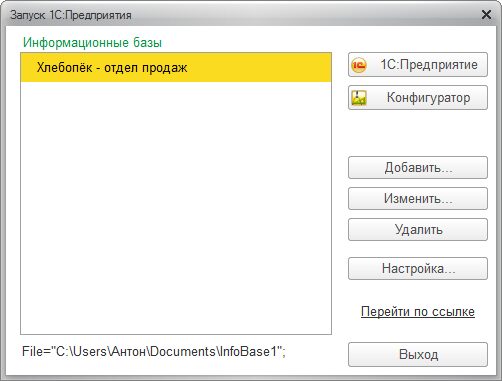502x381 pixels.
Task: Add a new infobase with Добавить...
Action: click(x=418, y=168)
